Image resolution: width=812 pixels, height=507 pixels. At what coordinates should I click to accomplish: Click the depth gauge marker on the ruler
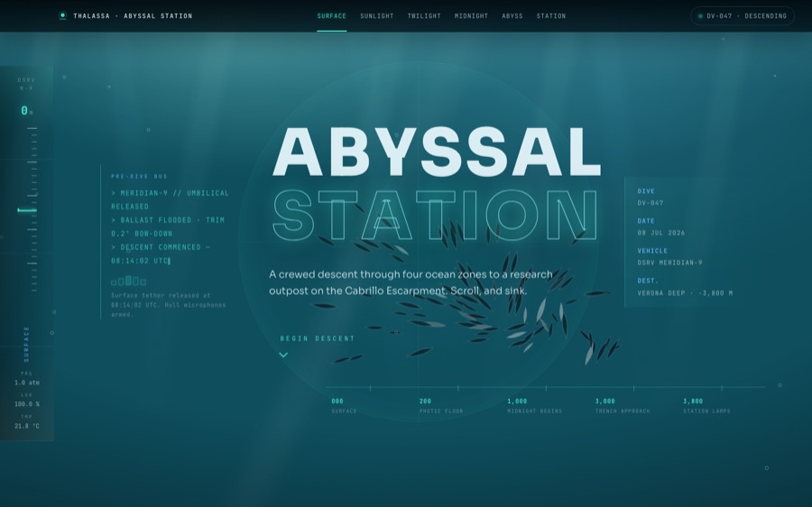click(27, 210)
